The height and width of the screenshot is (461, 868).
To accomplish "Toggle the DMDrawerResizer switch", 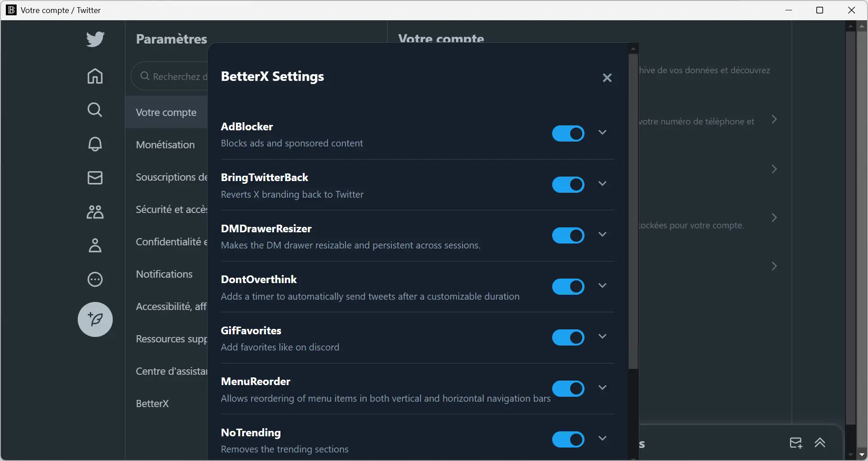I will [x=568, y=235].
